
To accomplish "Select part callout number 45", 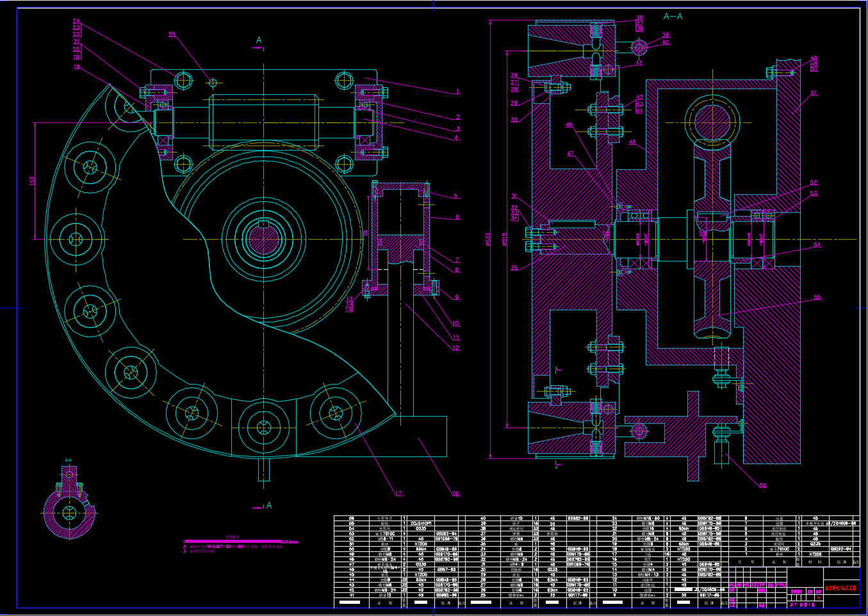I will click(x=632, y=142).
